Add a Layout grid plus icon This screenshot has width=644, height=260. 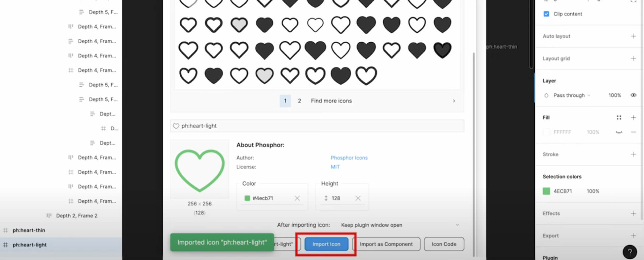tap(633, 59)
